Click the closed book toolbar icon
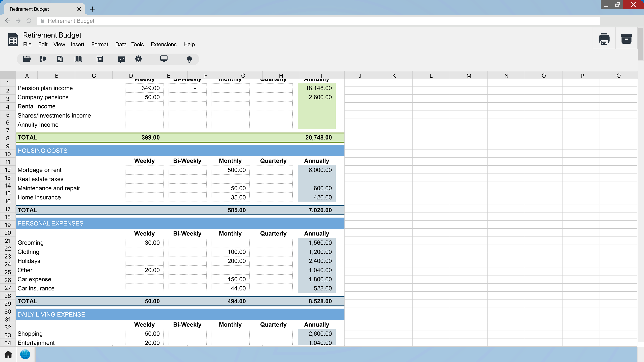The height and width of the screenshot is (362, 644). click(x=100, y=59)
